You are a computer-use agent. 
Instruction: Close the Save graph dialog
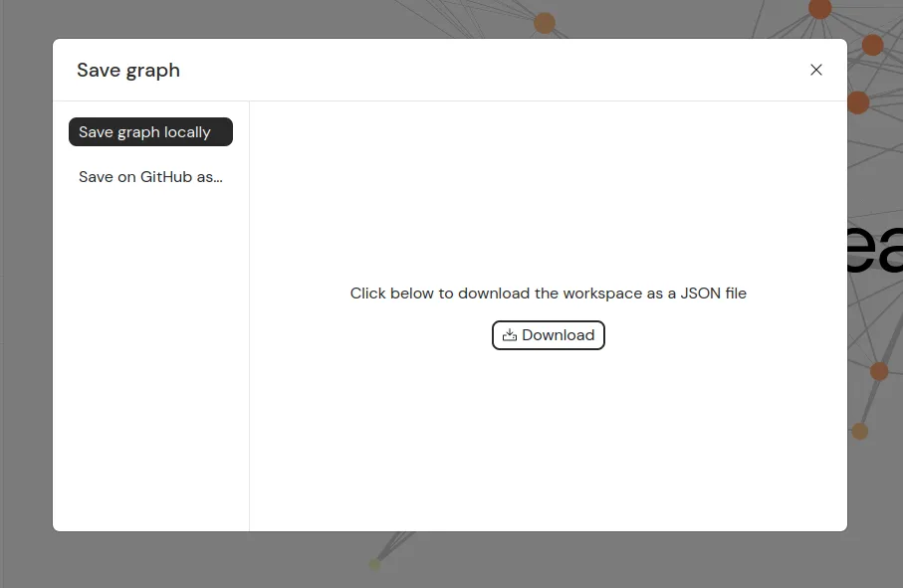(x=816, y=70)
